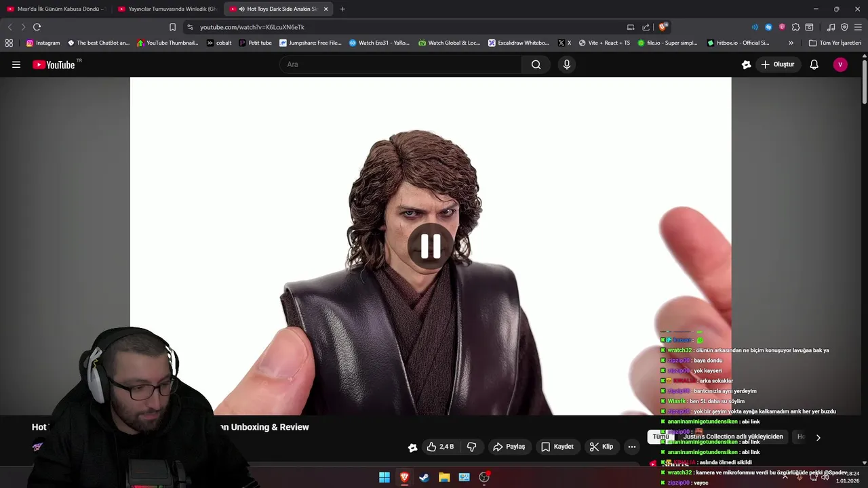
Task: Show more chips with the right chevron
Action: click(x=818, y=437)
